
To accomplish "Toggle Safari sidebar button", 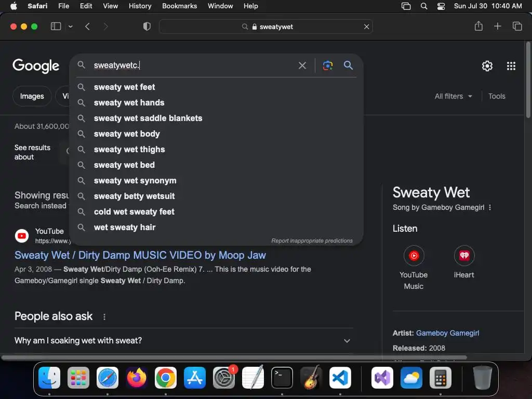I will 56,26.
